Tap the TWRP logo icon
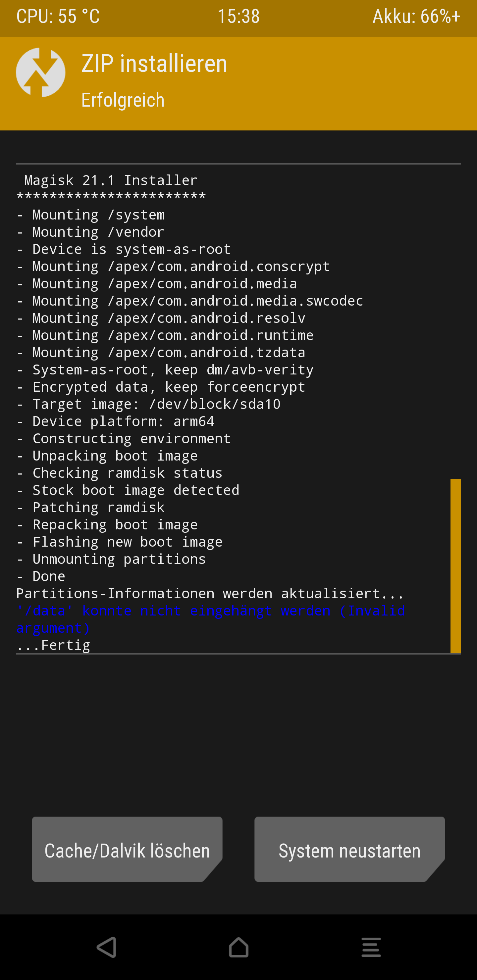The image size is (477, 980). point(40,72)
